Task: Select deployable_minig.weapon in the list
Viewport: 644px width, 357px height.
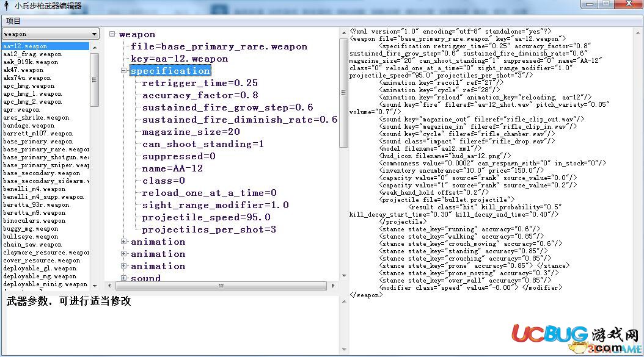Action: 45,284
